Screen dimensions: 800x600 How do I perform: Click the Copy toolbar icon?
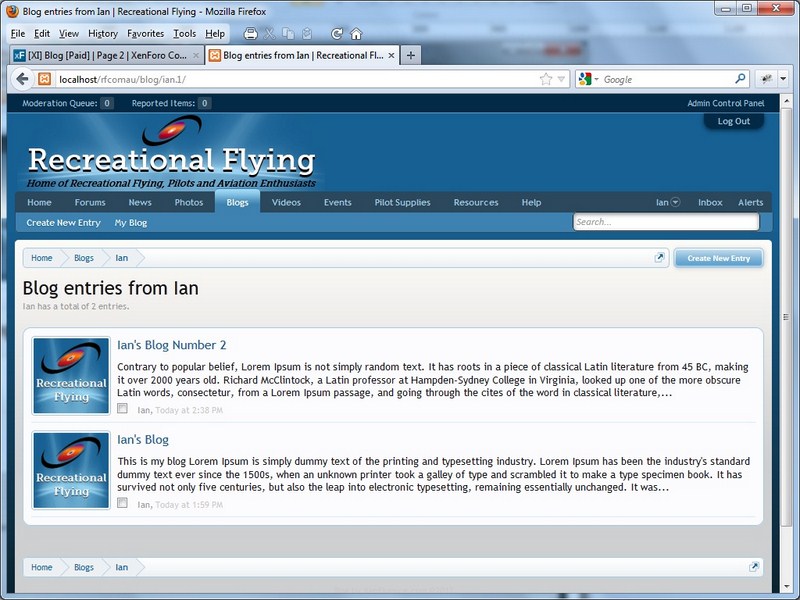(288, 34)
